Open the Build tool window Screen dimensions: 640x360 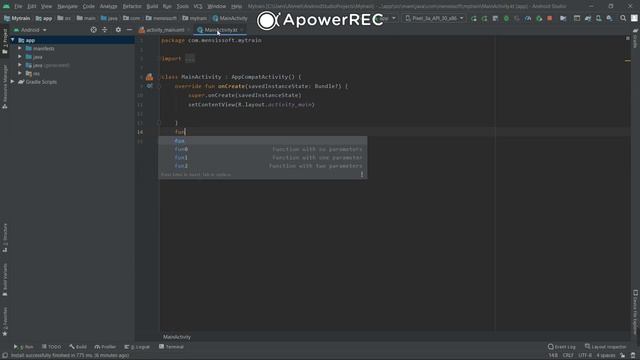click(78, 347)
